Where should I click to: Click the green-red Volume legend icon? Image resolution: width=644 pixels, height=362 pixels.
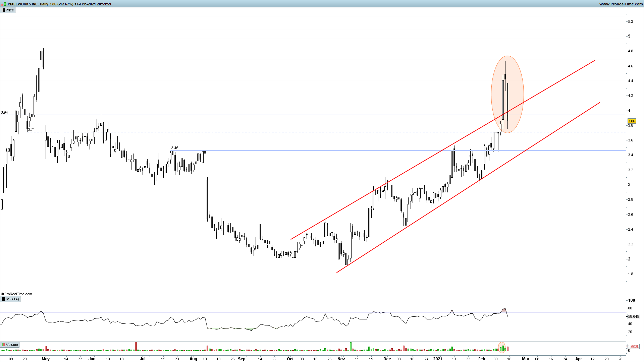(x=3, y=345)
